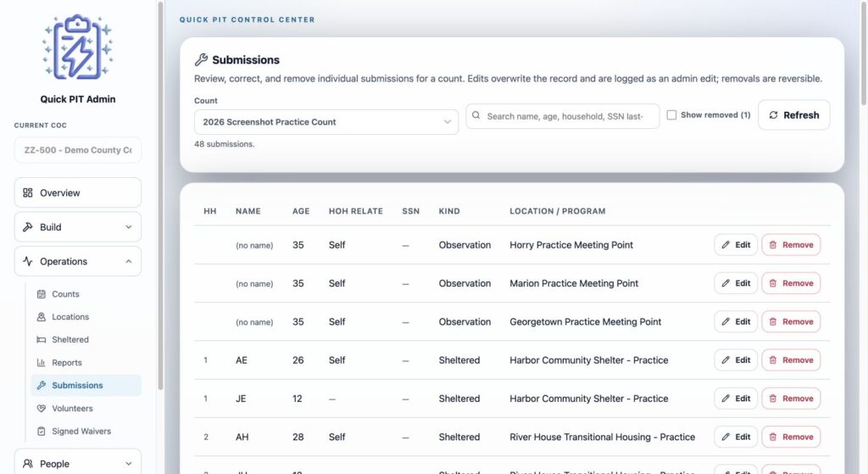868x474 pixels.
Task: Click the Operations activity pulse icon
Action: click(28, 261)
